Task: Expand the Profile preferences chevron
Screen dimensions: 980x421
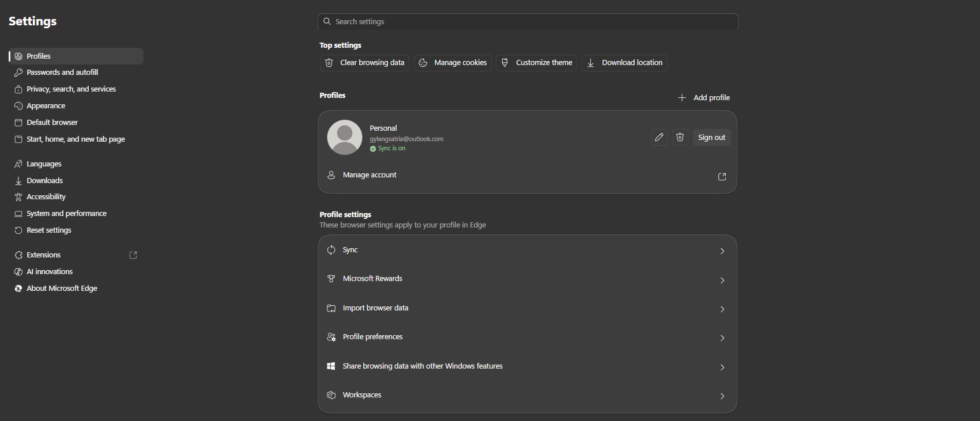Action: pyautogui.click(x=722, y=338)
